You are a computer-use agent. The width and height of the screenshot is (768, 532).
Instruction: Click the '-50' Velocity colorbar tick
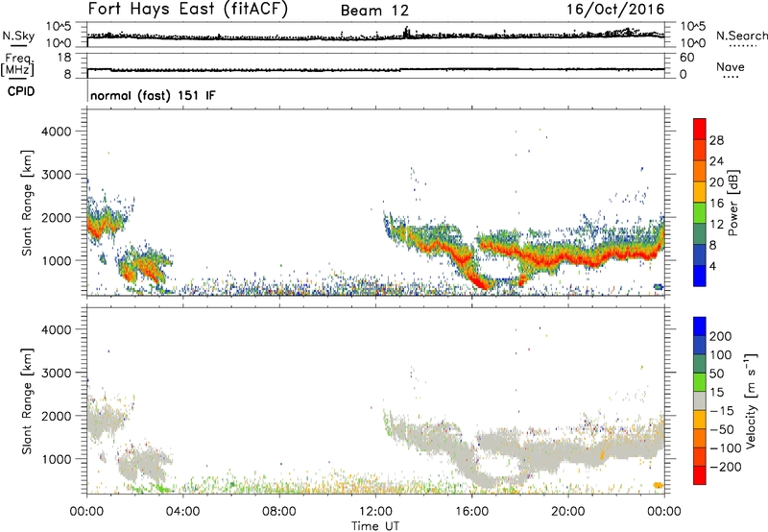click(x=722, y=429)
